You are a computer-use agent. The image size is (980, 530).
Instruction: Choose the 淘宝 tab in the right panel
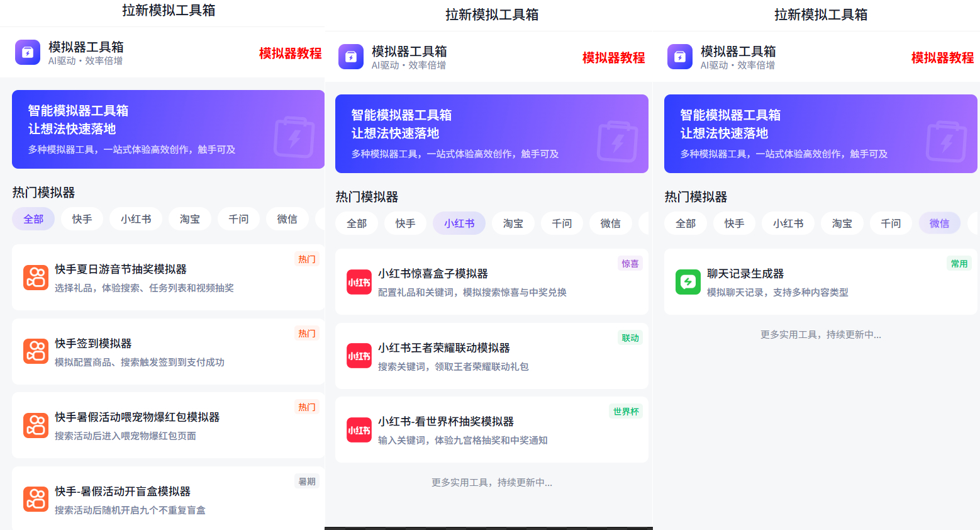tap(842, 223)
